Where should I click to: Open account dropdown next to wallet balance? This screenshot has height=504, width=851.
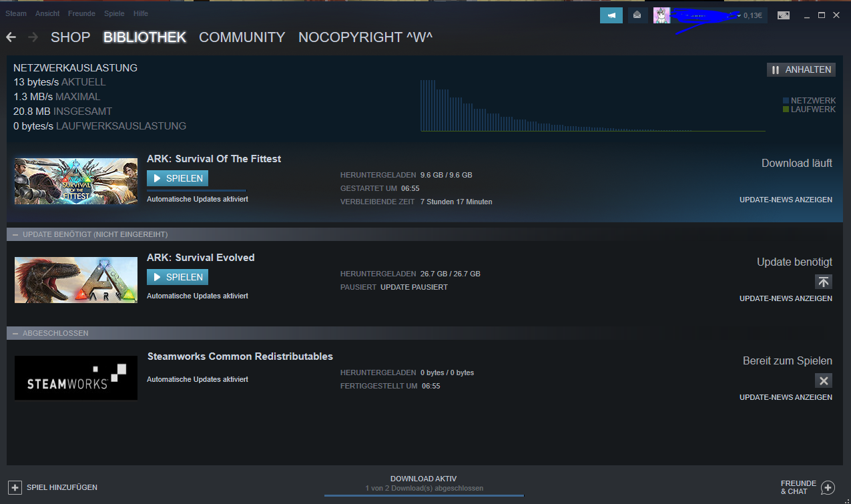pyautogui.click(x=739, y=15)
